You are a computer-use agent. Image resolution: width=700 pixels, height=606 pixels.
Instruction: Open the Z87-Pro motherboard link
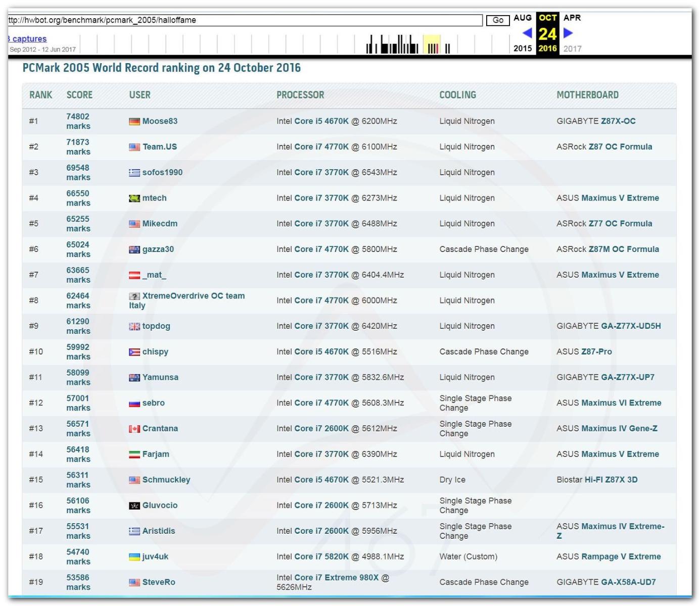[x=596, y=352]
